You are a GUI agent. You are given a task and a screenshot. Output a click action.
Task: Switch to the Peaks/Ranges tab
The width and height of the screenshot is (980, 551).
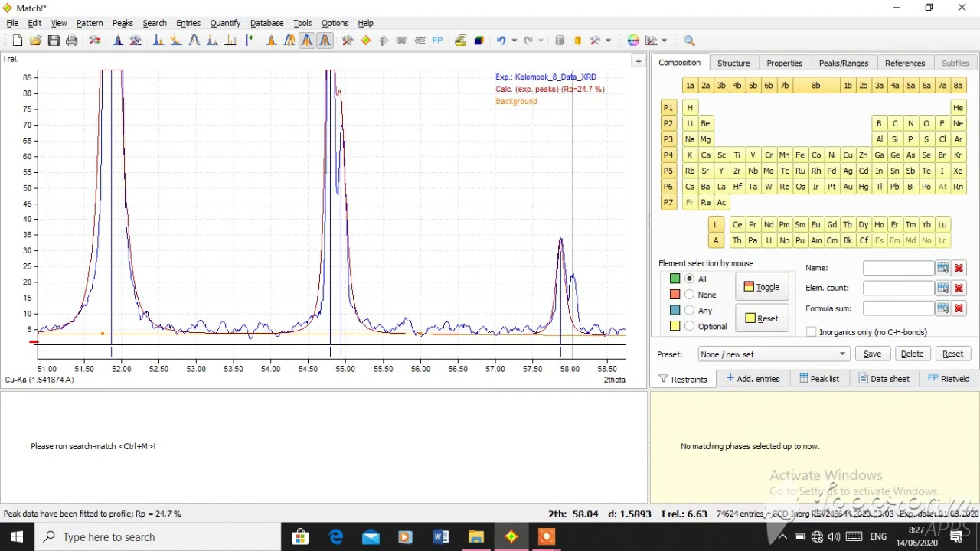point(844,63)
